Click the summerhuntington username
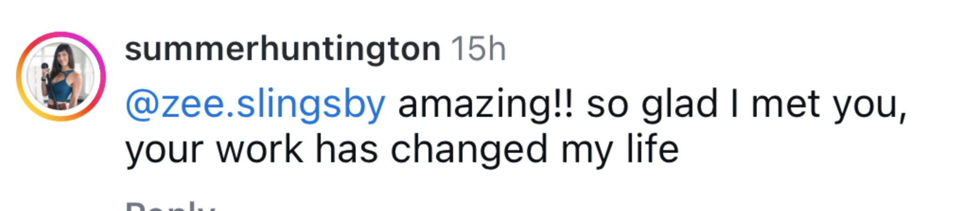Screen dimensions: 980x211 pyautogui.click(x=282, y=49)
